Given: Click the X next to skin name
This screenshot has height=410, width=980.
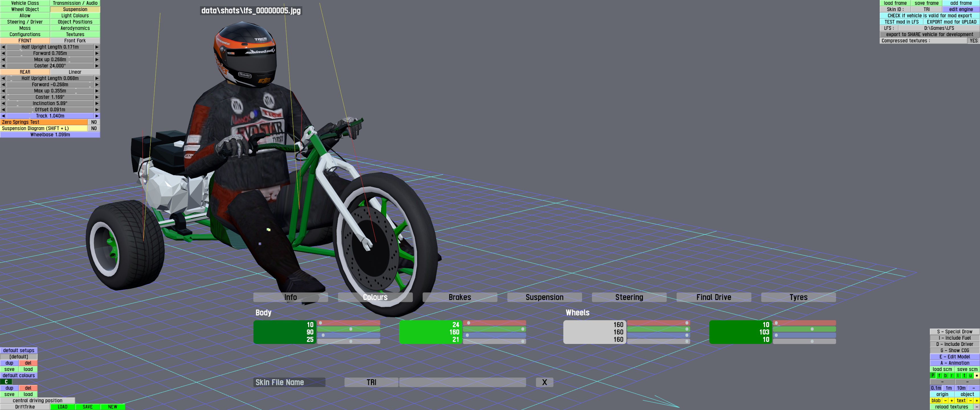Looking at the screenshot, I should [544, 382].
